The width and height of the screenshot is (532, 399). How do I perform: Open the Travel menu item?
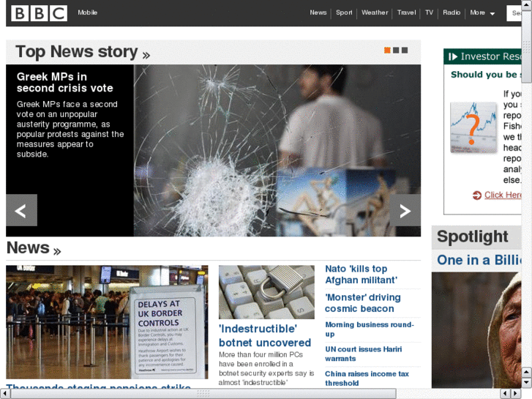(x=406, y=12)
